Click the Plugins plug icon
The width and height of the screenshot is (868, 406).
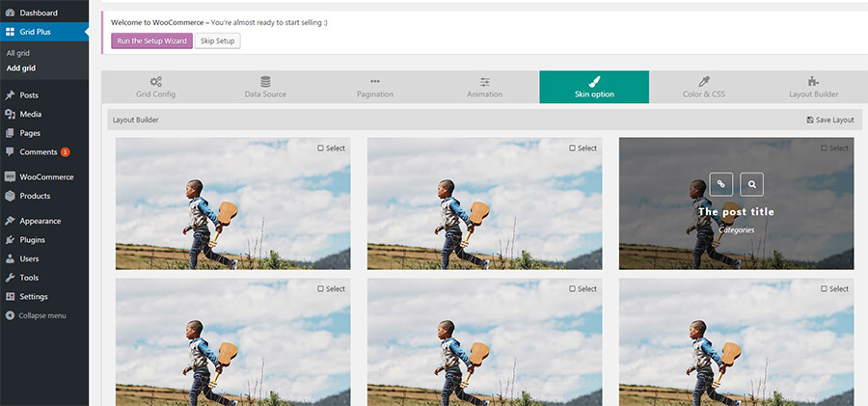(10, 240)
